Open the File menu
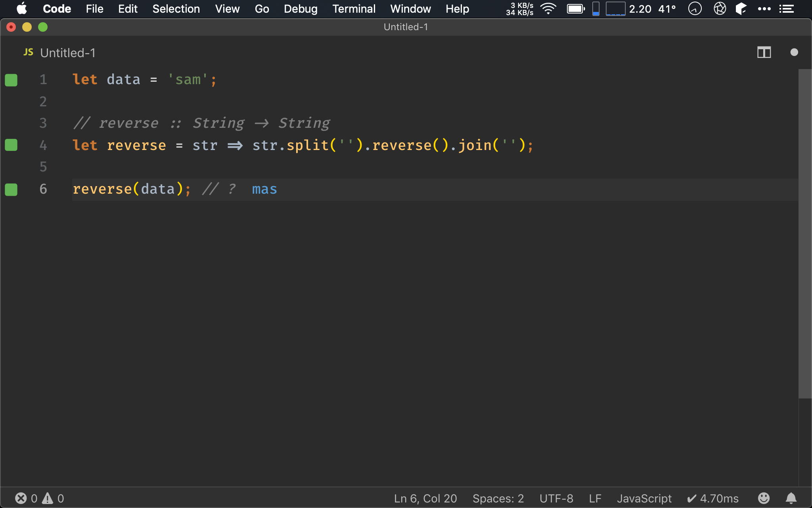 coord(94,9)
